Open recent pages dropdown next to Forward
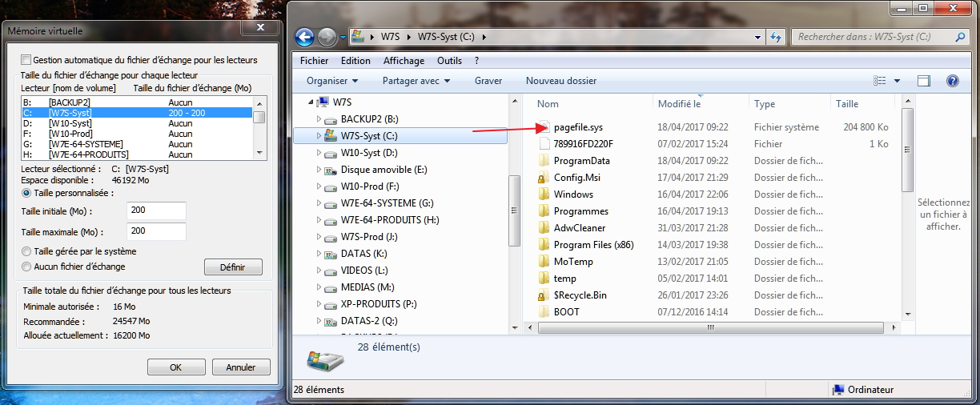980x405 pixels. pos(343,37)
